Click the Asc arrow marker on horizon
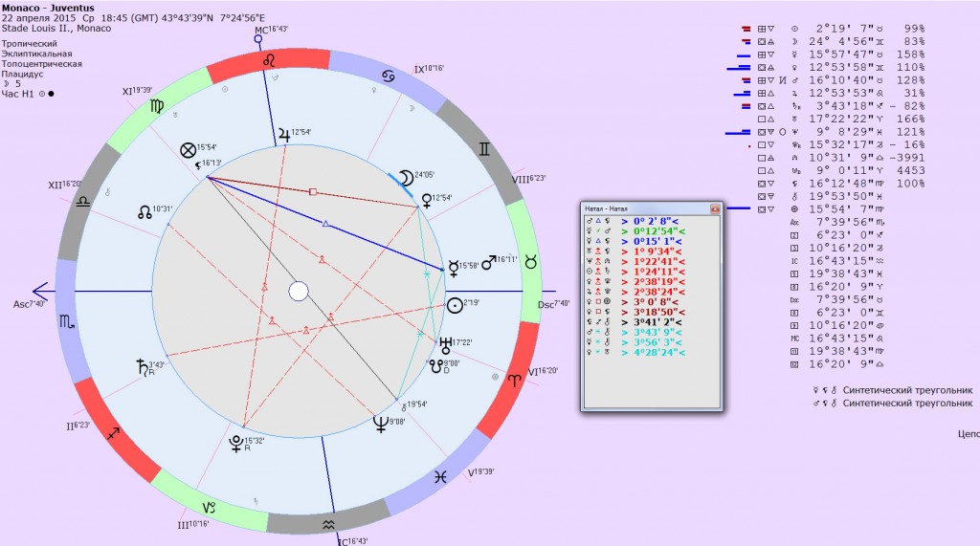980x546 pixels. [x=40, y=291]
